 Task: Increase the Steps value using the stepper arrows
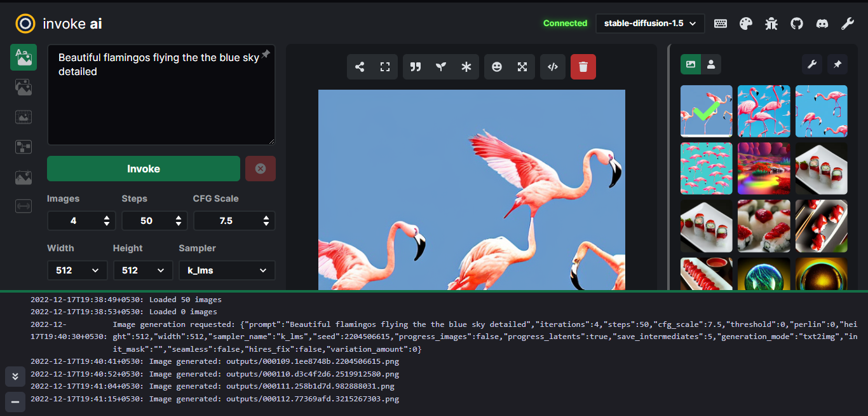pyautogui.click(x=178, y=218)
